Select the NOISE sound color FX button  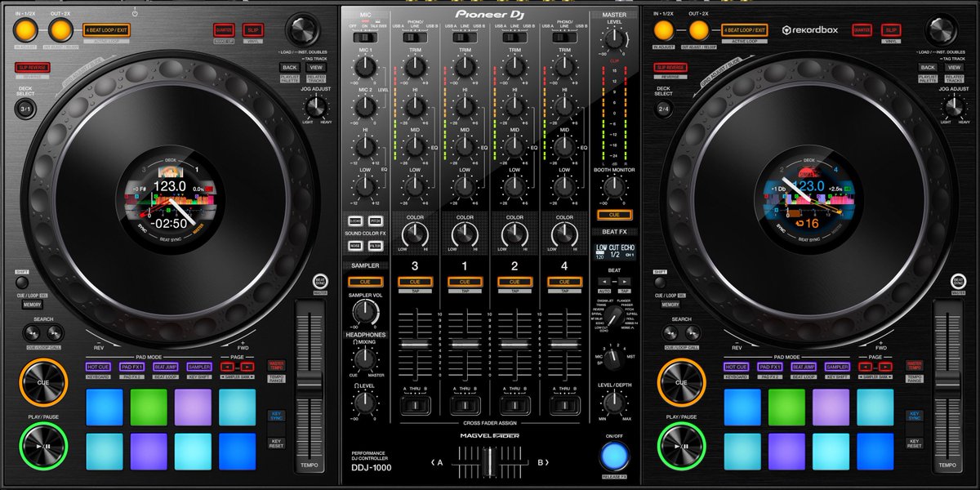pos(355,245)
